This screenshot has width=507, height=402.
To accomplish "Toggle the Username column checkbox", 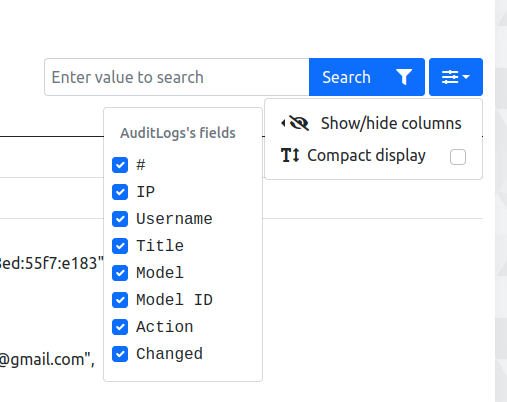I will pyautogui.click(x=120, y=219).
